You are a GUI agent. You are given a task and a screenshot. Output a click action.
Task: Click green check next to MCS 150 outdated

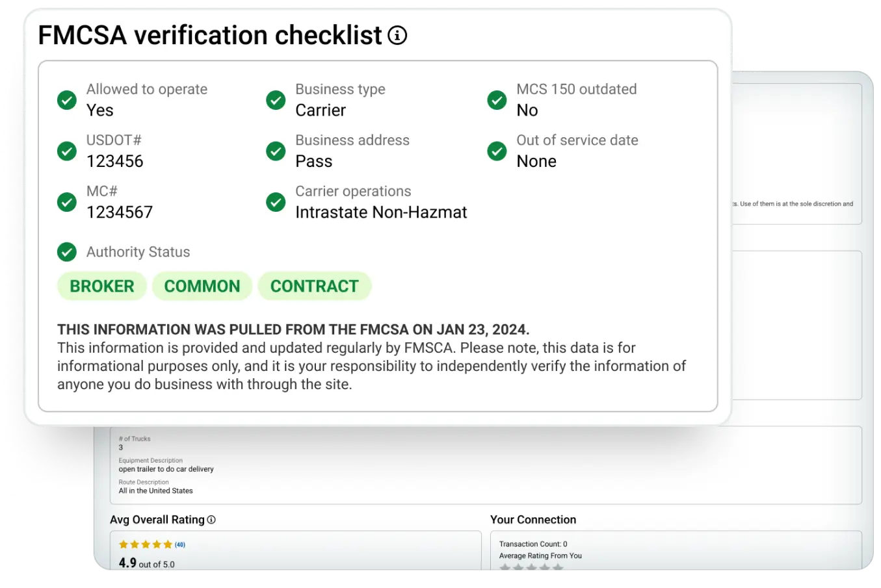coord(497,100)
